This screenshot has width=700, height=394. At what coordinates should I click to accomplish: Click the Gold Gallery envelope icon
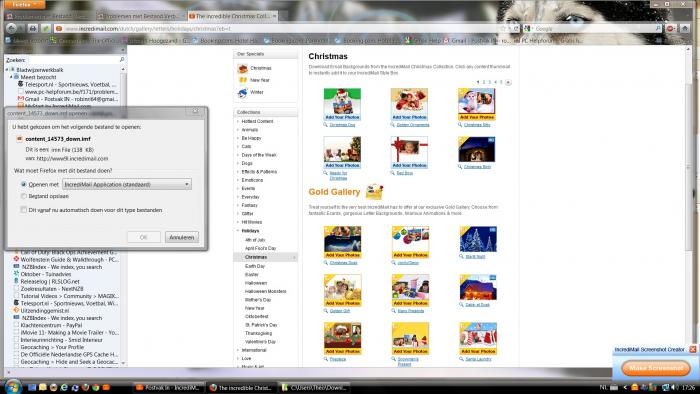coord(374,192)
